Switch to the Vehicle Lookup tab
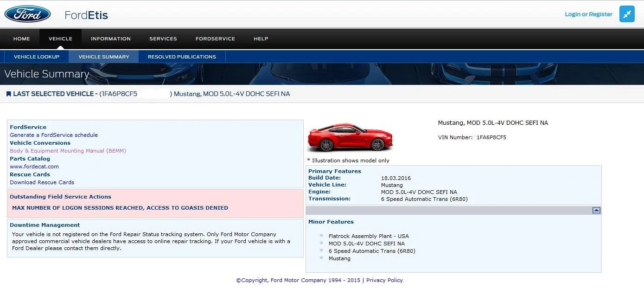Screen dimensions: 644x302 (37, 57)
